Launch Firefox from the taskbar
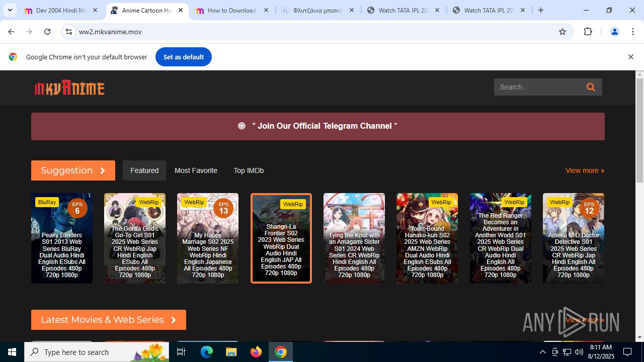 pos(256,352)
